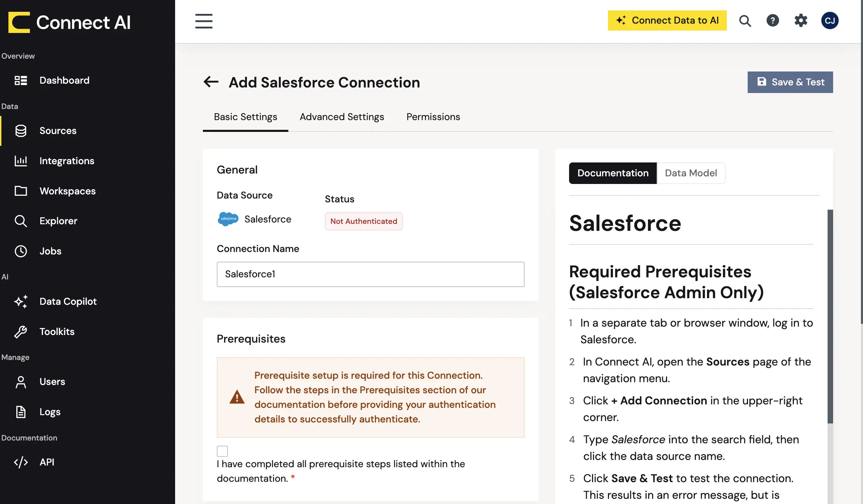Click the page's main vertical scrollbar
The height and width of the screenshot is (504, 863).
point(861,162)
